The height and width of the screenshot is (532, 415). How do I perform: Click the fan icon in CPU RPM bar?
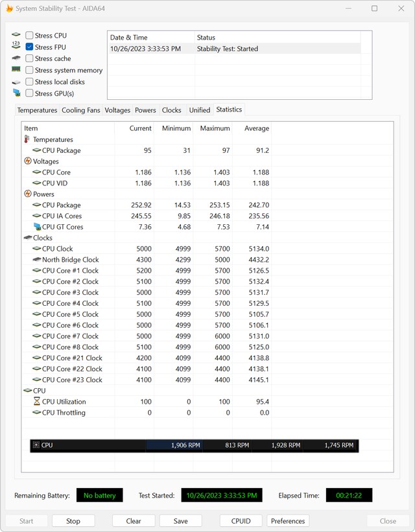pos(35,445)
